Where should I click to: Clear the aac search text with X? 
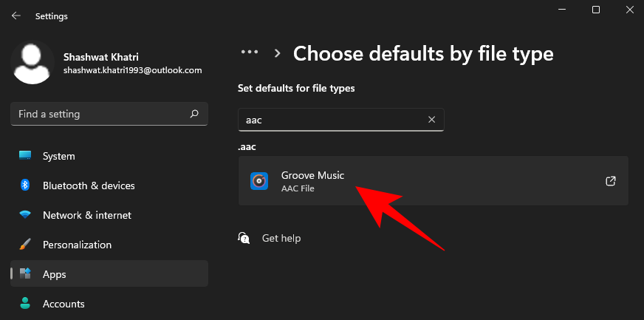pyautogui.click(x=431, y=120)
